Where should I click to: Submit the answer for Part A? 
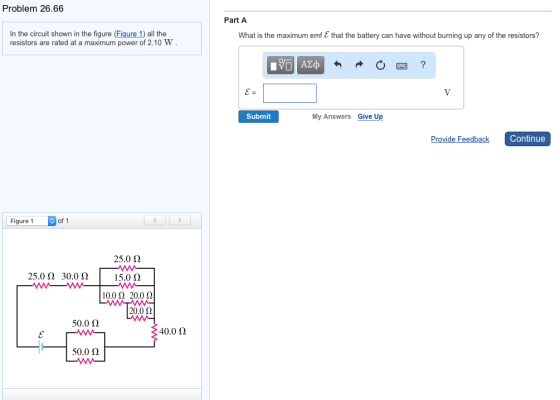259,116
